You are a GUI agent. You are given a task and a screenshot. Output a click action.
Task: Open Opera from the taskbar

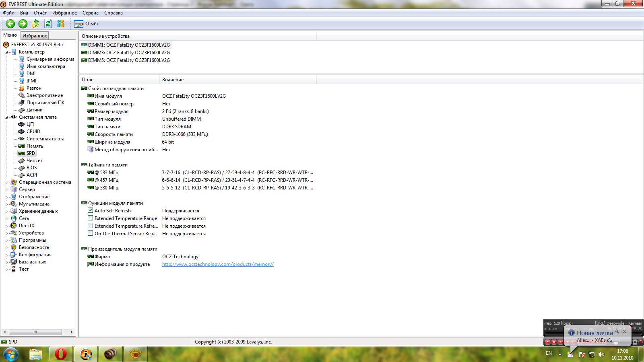61,354
